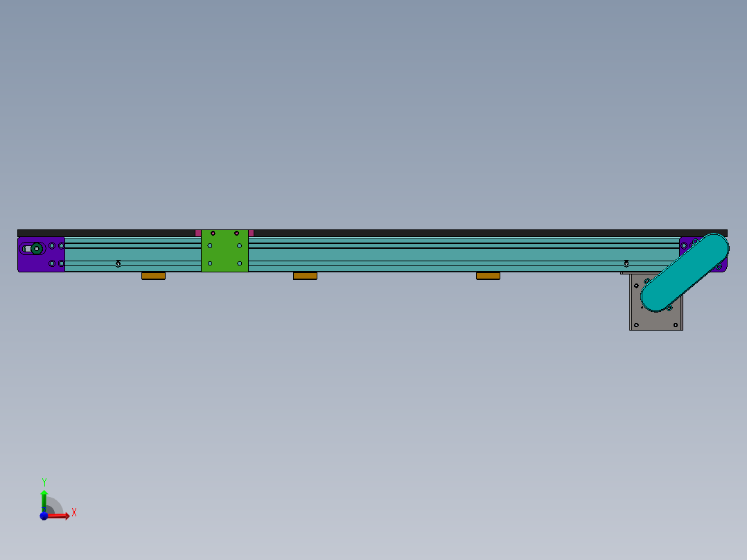Select the magenta block left of carriage

[x=198, y=233]
